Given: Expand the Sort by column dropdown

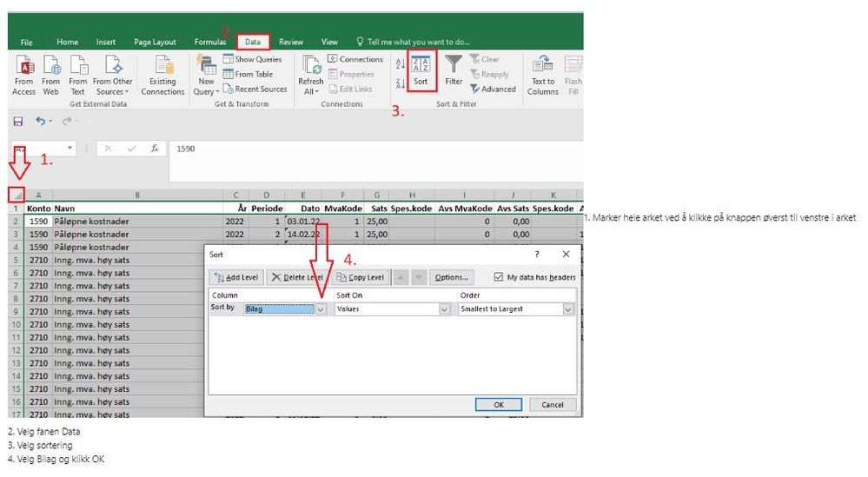Looking at the screenshot, I should click(321, 309).
